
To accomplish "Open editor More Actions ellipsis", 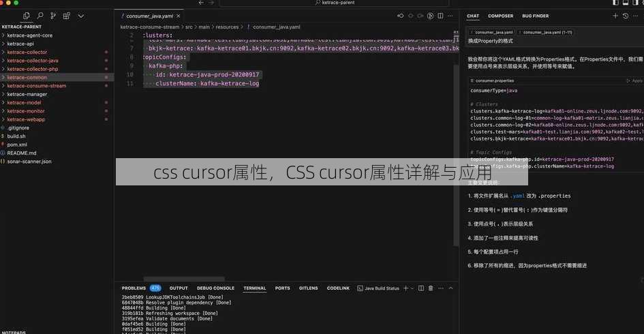I will point(450,16).
